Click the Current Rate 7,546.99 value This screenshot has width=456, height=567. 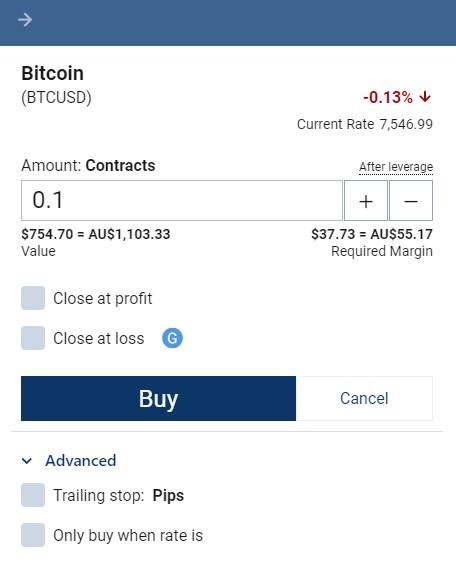406,124
